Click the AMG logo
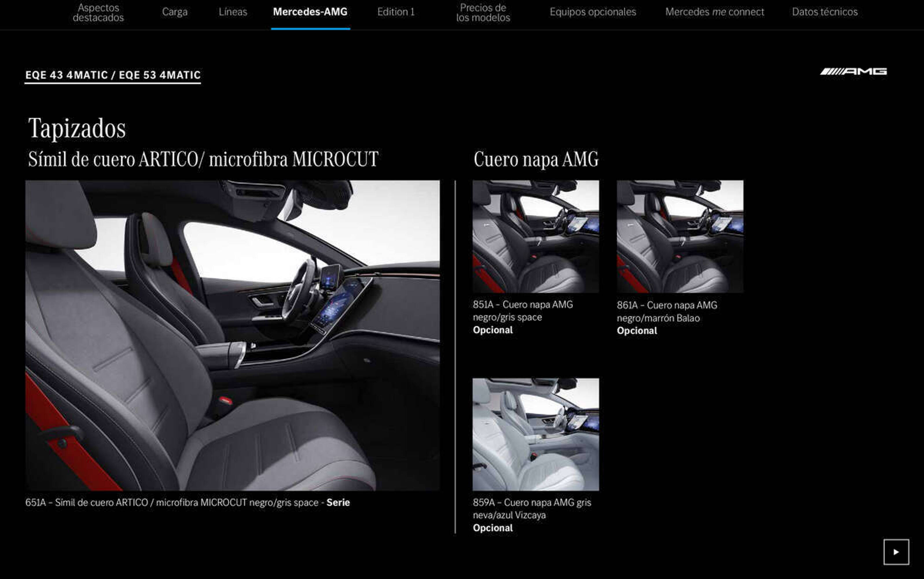 (853, 72)
